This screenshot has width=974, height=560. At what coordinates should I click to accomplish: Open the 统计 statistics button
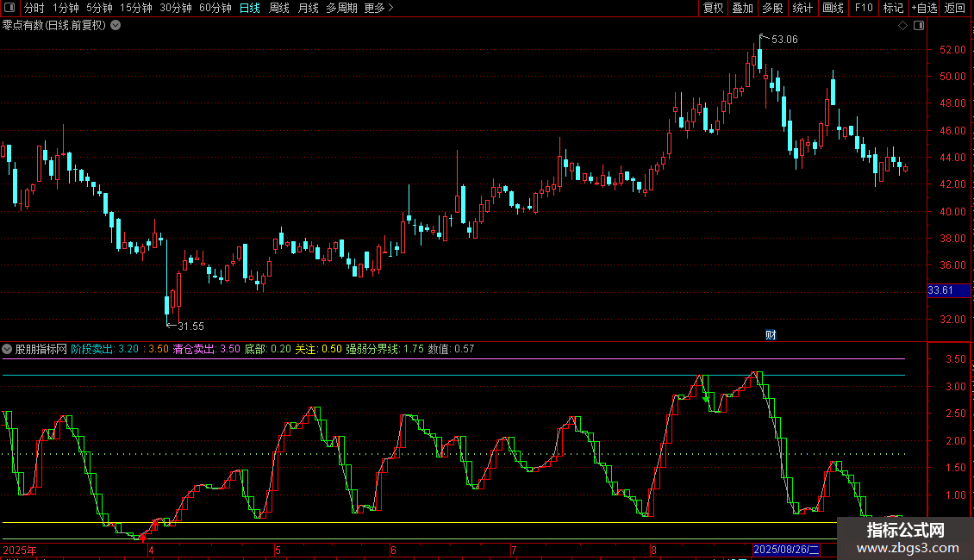pyautogui.click(x=802, y=8)
